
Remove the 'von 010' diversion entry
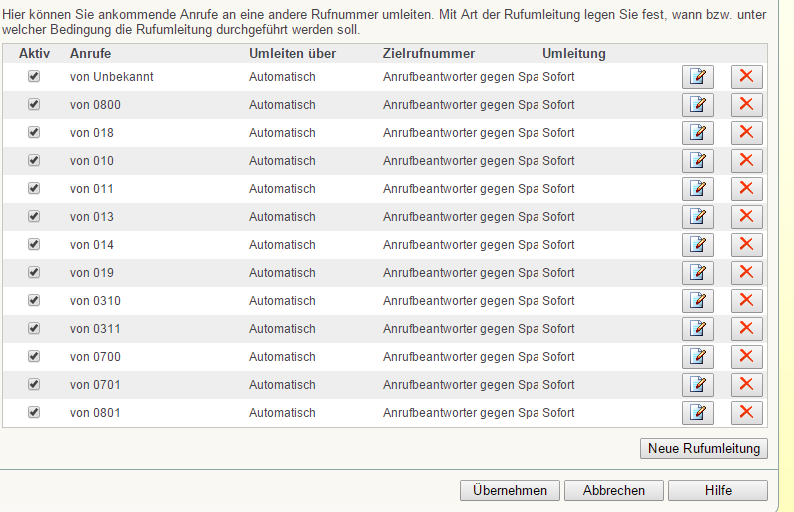click(746, 161)
